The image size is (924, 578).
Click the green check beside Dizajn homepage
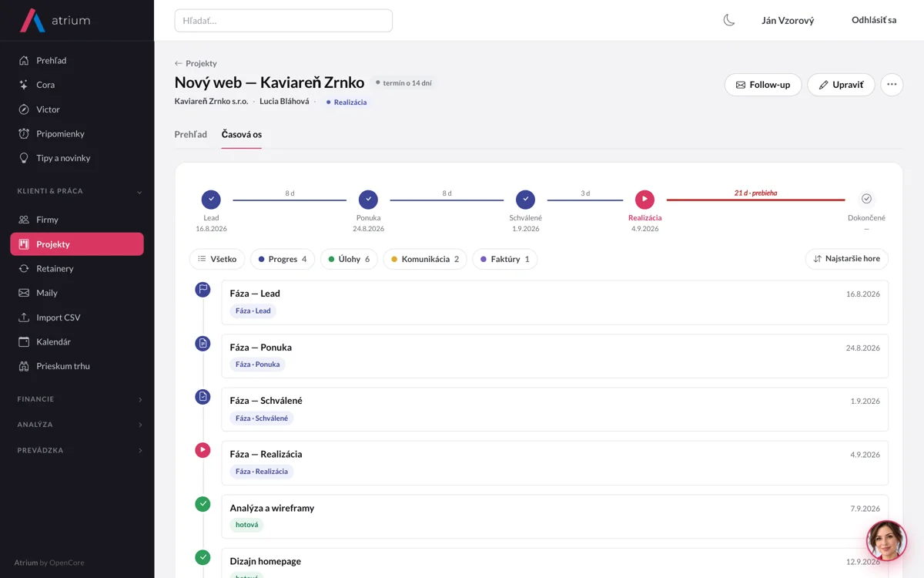click(x=203, y=557)
